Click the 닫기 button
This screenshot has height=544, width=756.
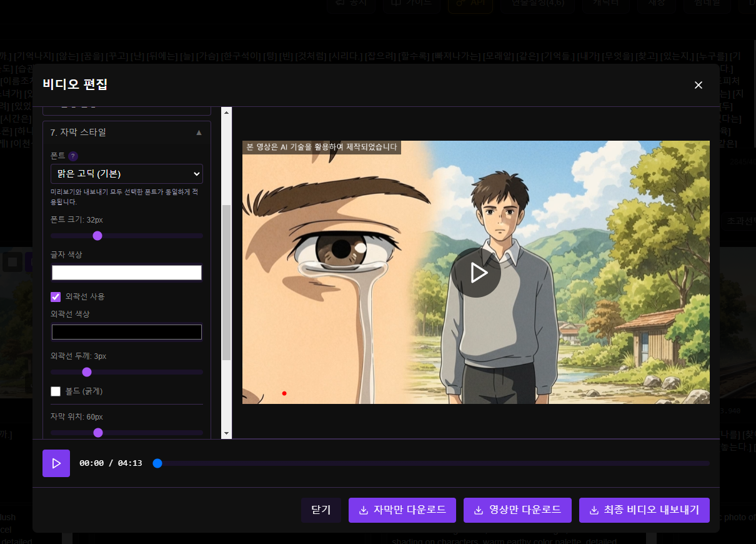tap(321, 510)
